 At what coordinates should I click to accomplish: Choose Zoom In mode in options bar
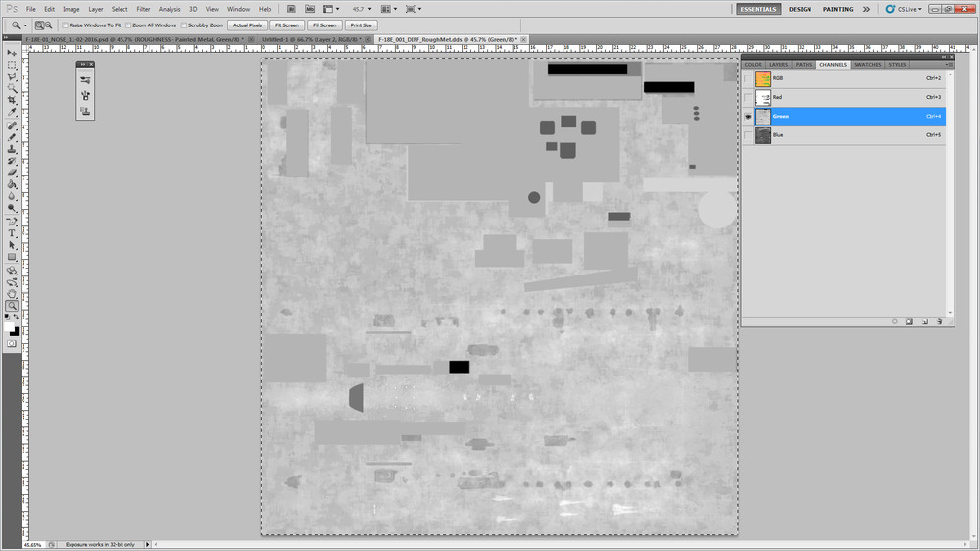point(40,25)
